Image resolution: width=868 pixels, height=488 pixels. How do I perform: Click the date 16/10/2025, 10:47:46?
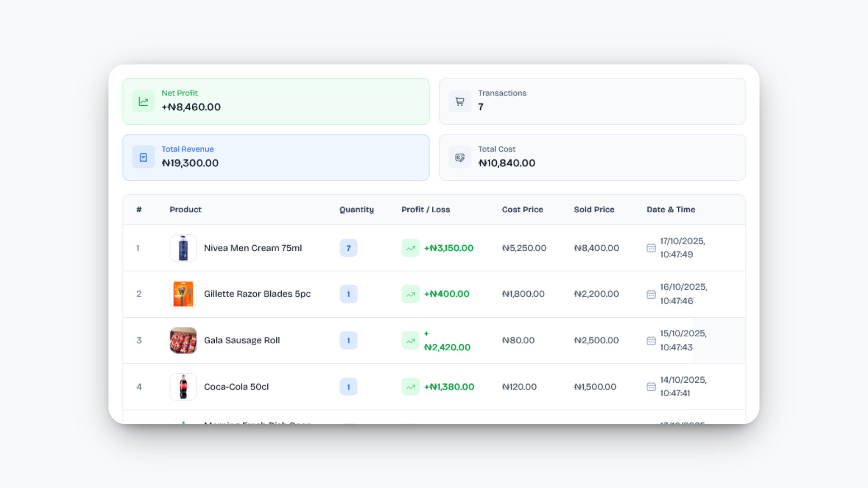pos(684,294)
